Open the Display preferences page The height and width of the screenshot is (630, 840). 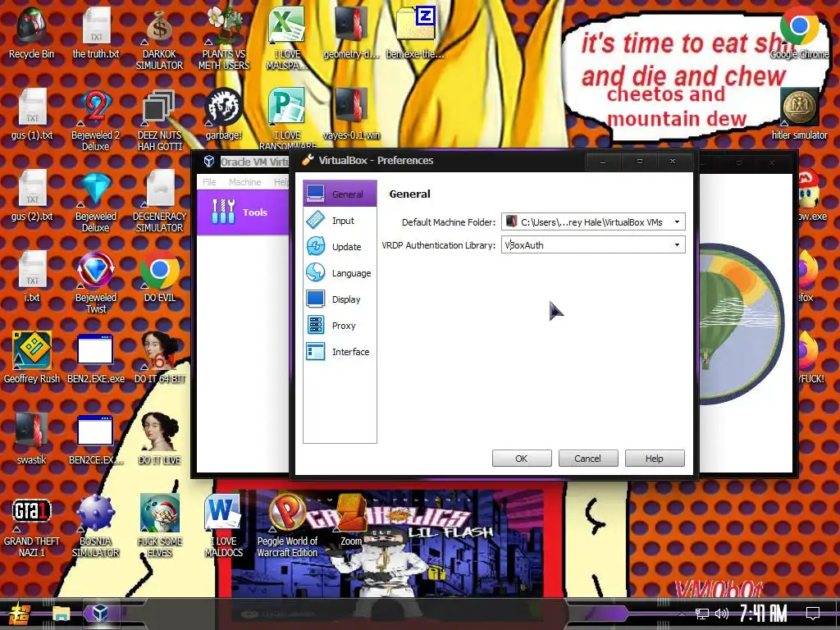[340, 299]
